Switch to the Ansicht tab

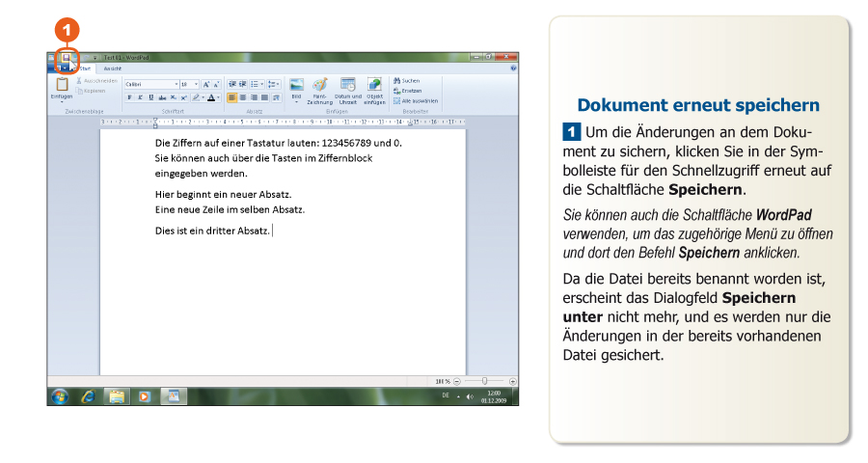tap(113, 68)
